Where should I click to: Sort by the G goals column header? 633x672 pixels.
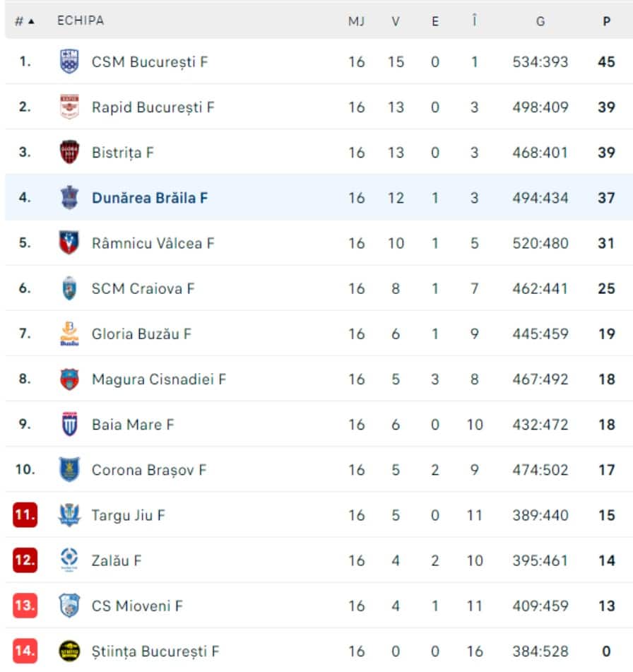tap(540, 21)
